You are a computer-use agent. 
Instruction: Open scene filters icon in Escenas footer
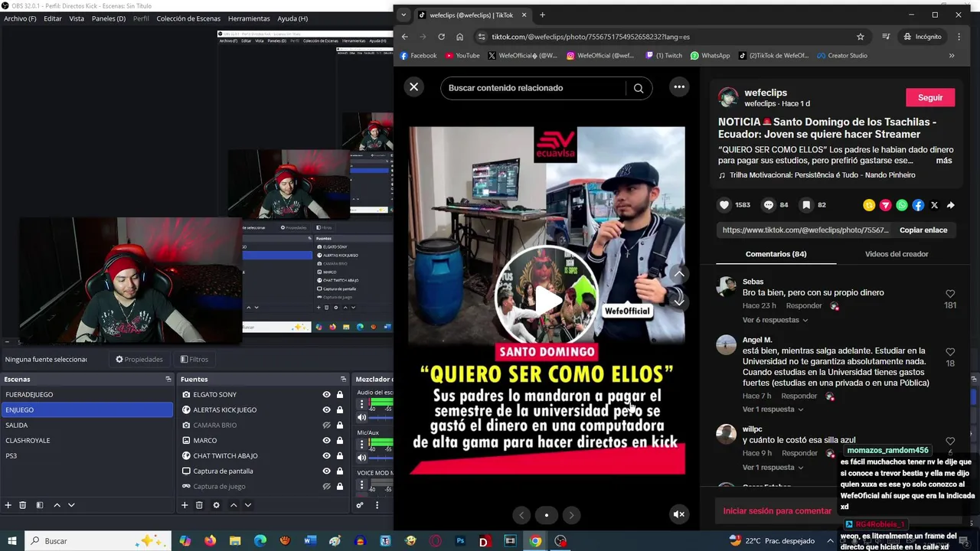(40, 505)
